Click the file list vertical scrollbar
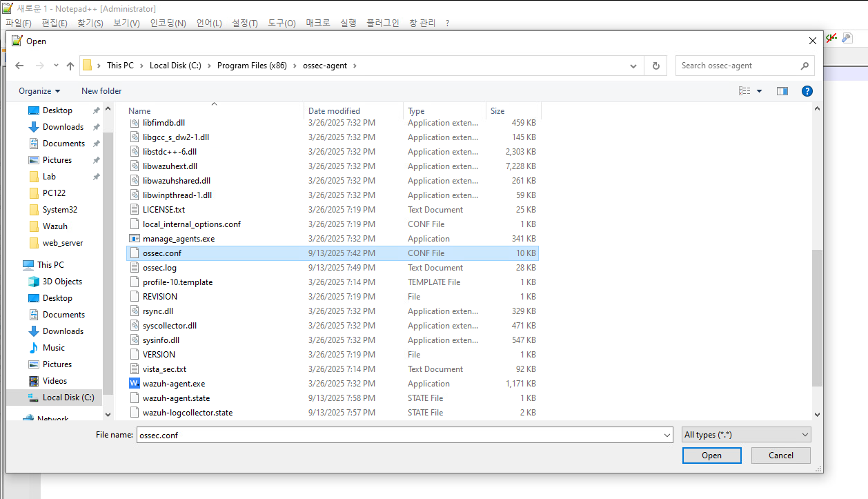Viewport: 868px width, 499px height. point(817,318)
